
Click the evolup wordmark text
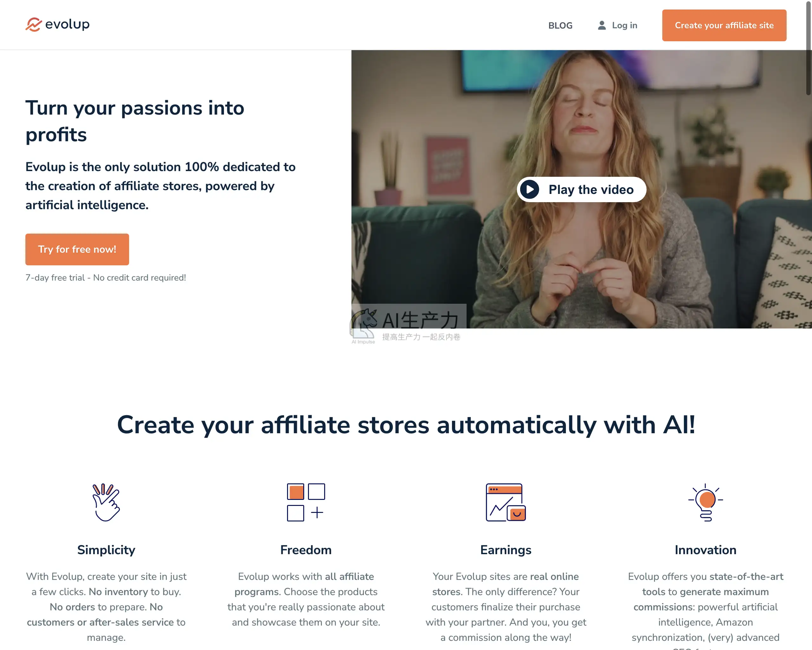coord(68,24)
